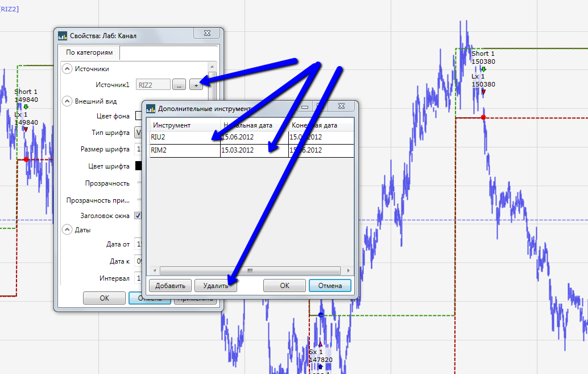Click the 15.03.2012 start date of RIM2
The width and height of the screenshot is (588, 374).
pyautogui.click(x=237, y=150)
